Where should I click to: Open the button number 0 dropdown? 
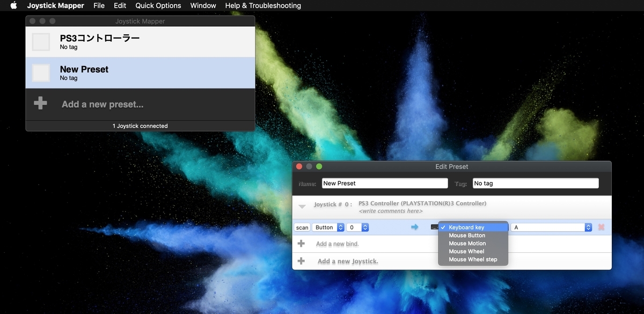click(x=357, y=228)
